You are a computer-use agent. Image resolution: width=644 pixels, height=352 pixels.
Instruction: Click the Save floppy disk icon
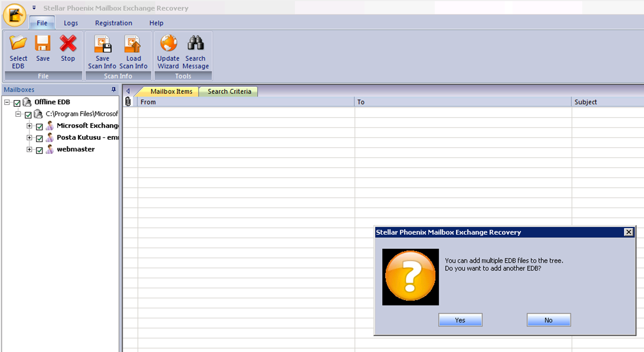click(x=42, y=42)
